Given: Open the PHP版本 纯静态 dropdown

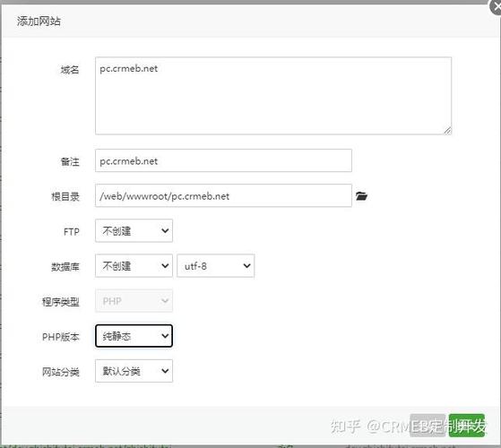Looking at the screenshot, I should tap(134, 336).
